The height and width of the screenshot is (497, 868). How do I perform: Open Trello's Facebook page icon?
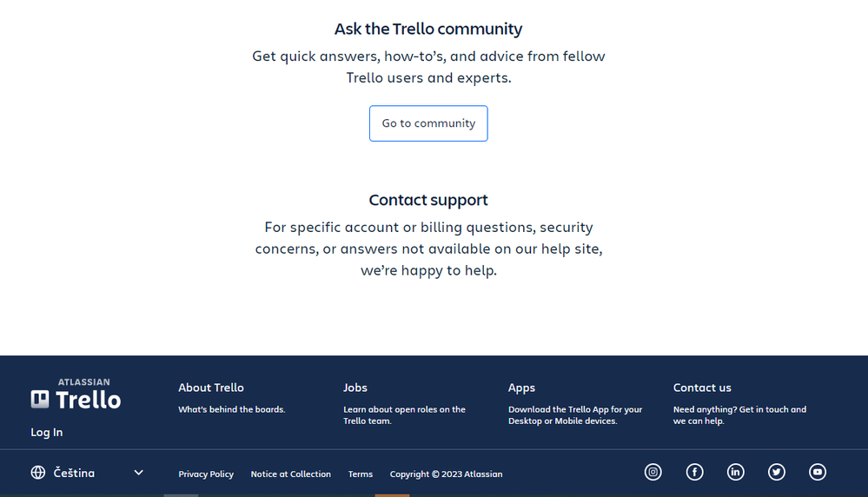pos(695,472)
